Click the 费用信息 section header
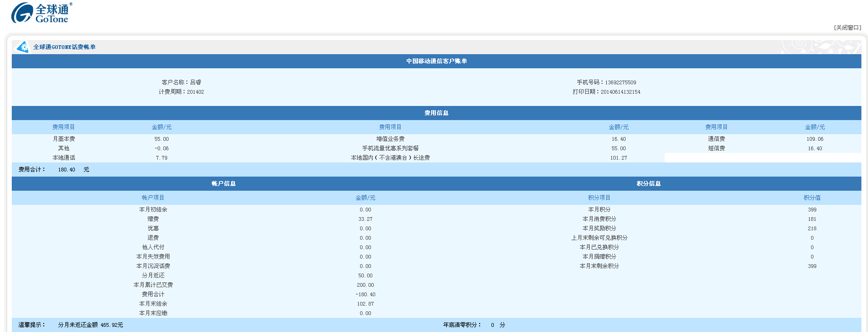The width and height of the screenshot is (868, 332). [436, 113]
